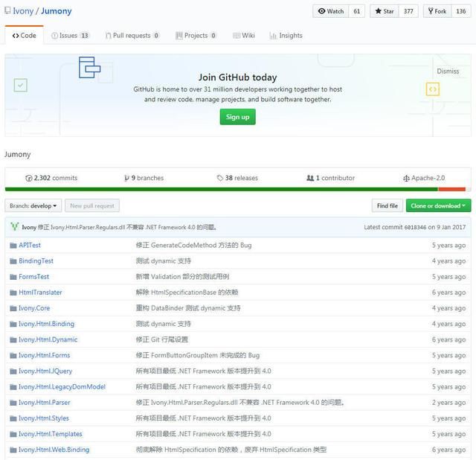476x460 pixels.
Task: Open the latest commit message link
Action: pyautogui.click(x=127, y=227)
